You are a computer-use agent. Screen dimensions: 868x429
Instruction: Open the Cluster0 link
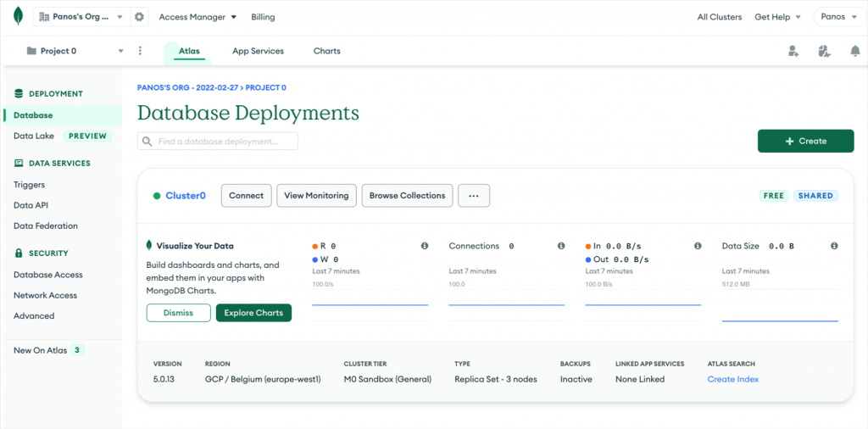click(x=186, y=195)
